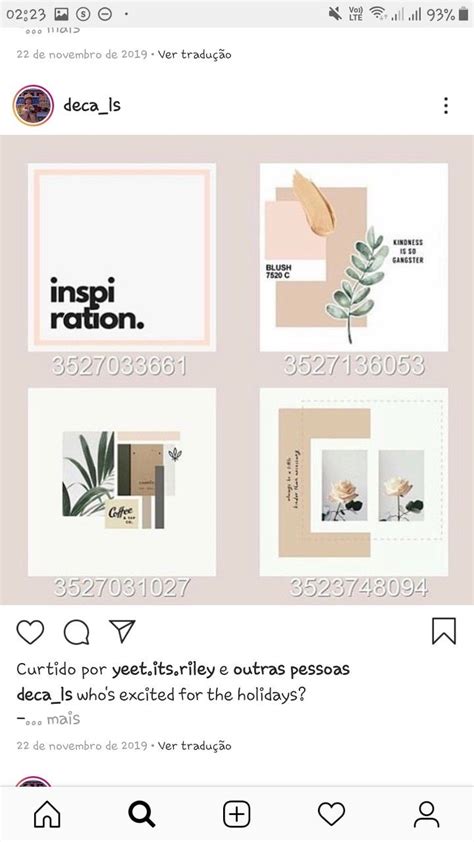Open yeet.its.riley profile from likes

click(163, 669)
